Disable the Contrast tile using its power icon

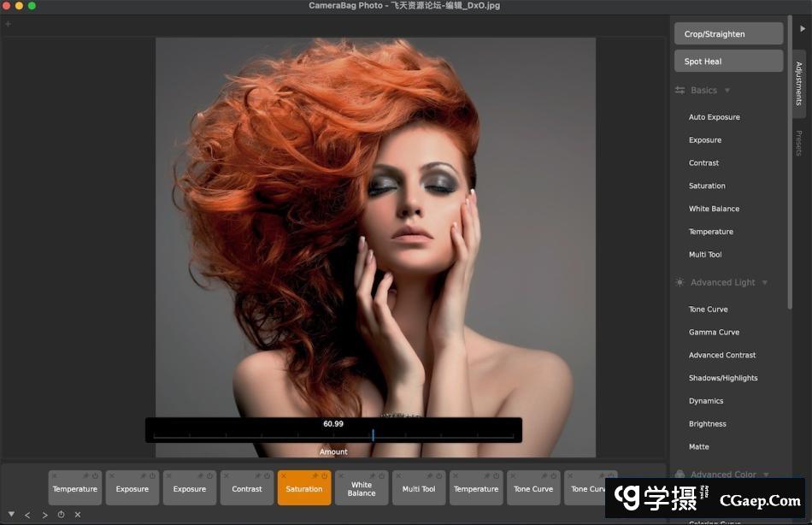[267, 476]
